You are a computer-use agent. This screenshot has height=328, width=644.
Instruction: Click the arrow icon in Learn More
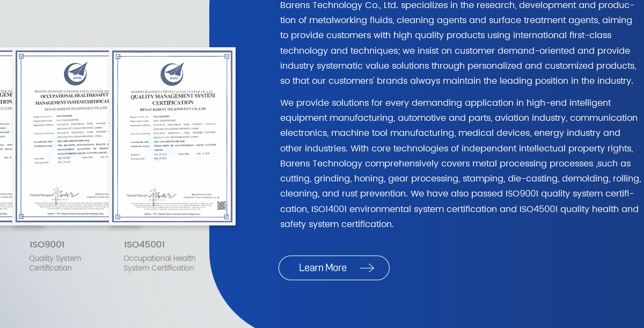(x=367, y=268)
